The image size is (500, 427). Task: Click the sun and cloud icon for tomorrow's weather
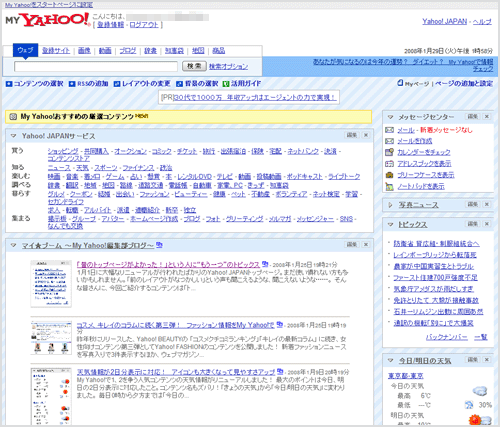tap(480, 420)
